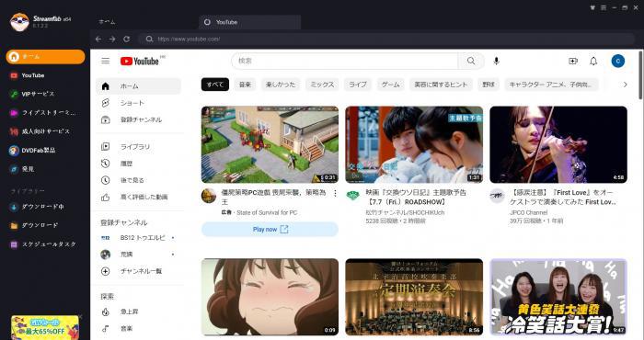Select the ライブ filter chip
Image resolution: width=644 pixels, height=340 pixels.
tap(358, 85)
